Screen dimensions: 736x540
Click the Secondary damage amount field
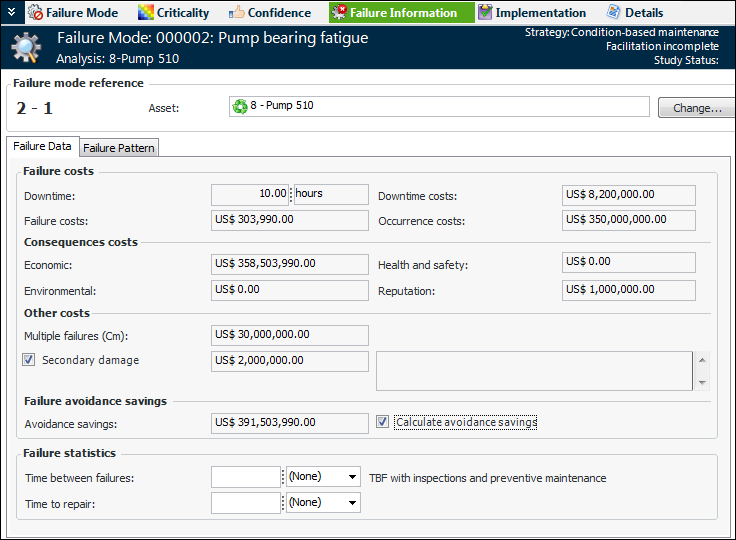[290, 361]
